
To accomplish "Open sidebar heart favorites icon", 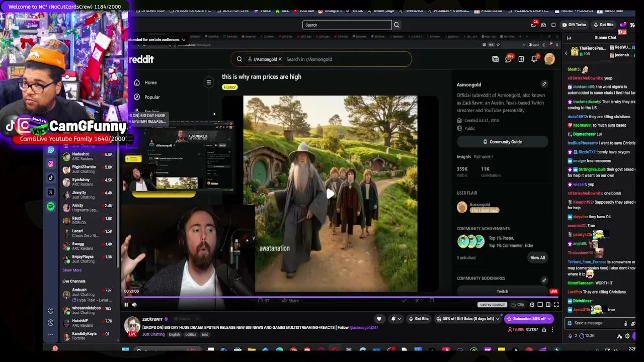I will [x=51, y=311].
